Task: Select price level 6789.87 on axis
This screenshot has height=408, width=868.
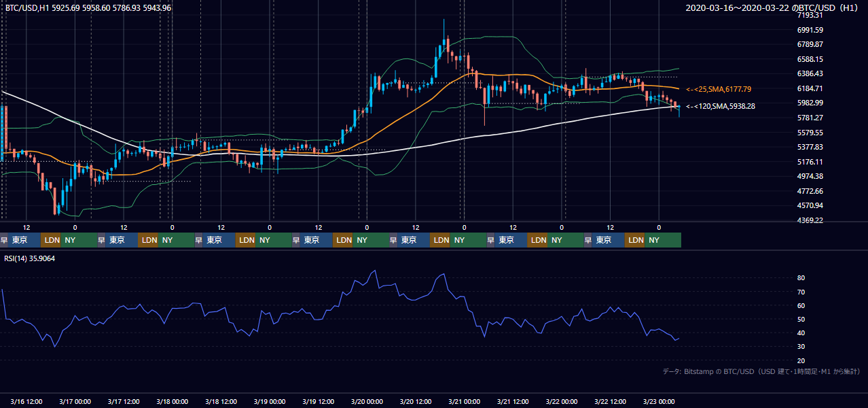Action: pos(810,44)
